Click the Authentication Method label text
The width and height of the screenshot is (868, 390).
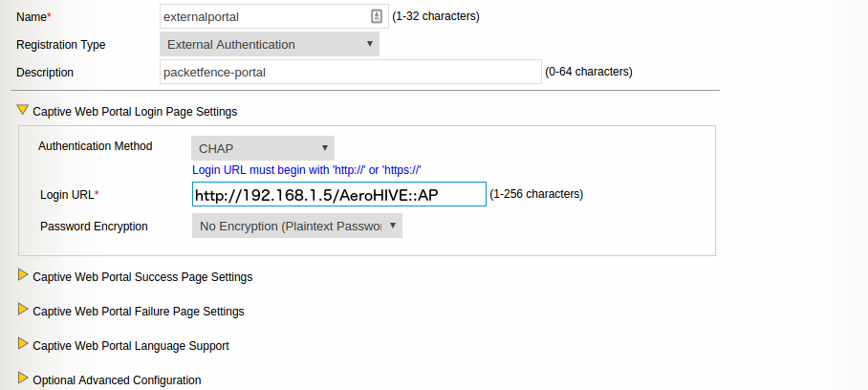pos(95,146)
